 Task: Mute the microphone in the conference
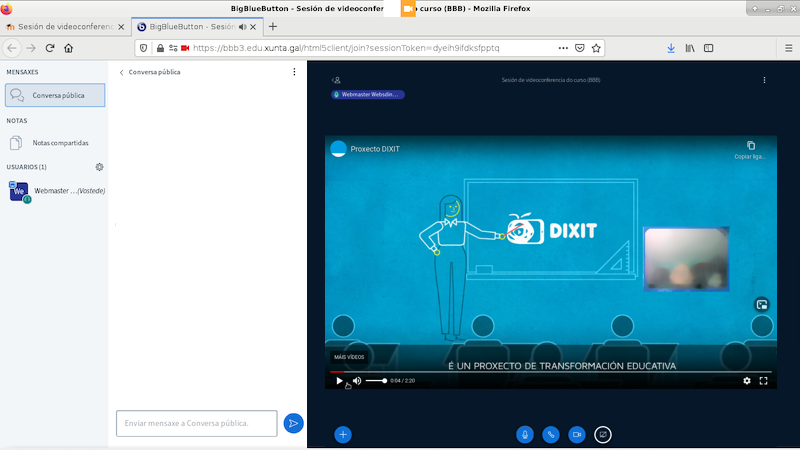(x=524, y=435)
